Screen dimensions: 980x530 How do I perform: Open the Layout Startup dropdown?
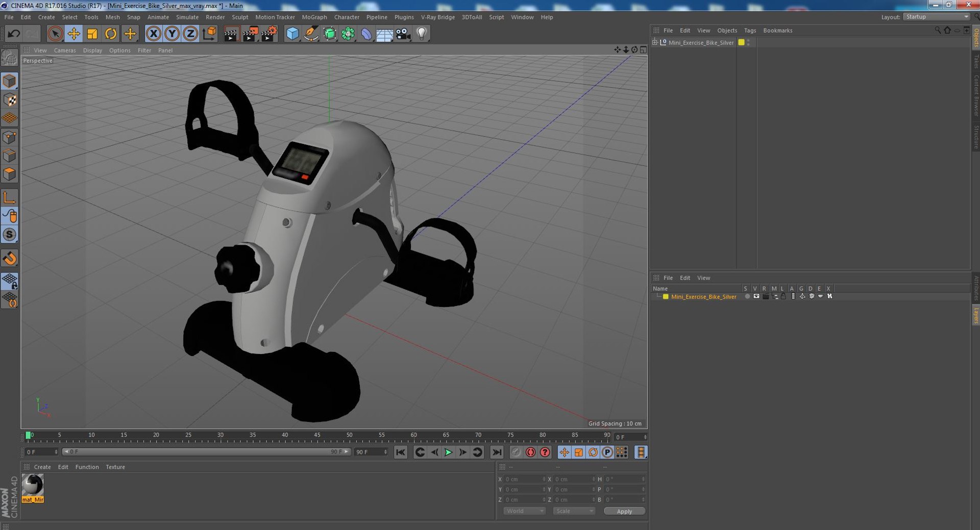(937, 17)
